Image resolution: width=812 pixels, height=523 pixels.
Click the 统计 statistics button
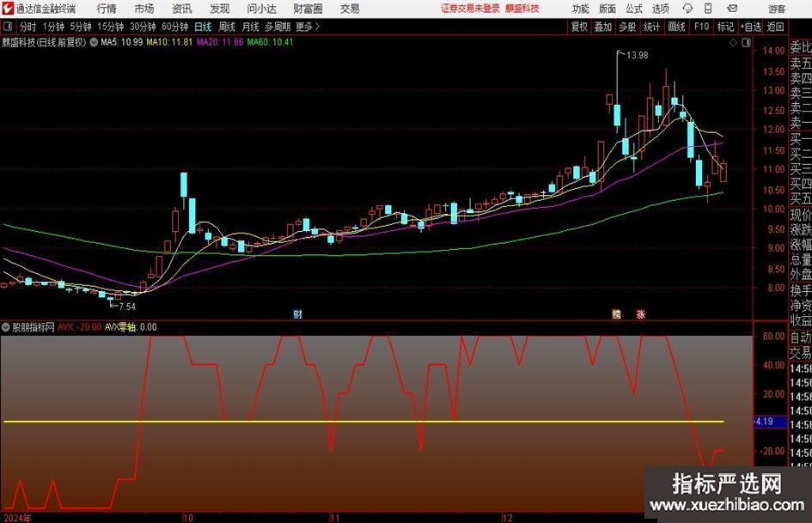(651, 27)
